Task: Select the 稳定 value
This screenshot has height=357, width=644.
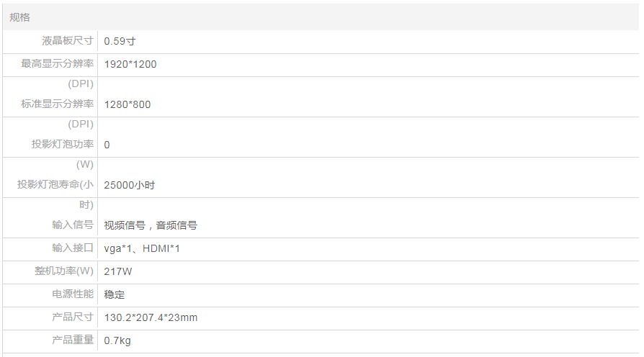Action: click(115, 294)
